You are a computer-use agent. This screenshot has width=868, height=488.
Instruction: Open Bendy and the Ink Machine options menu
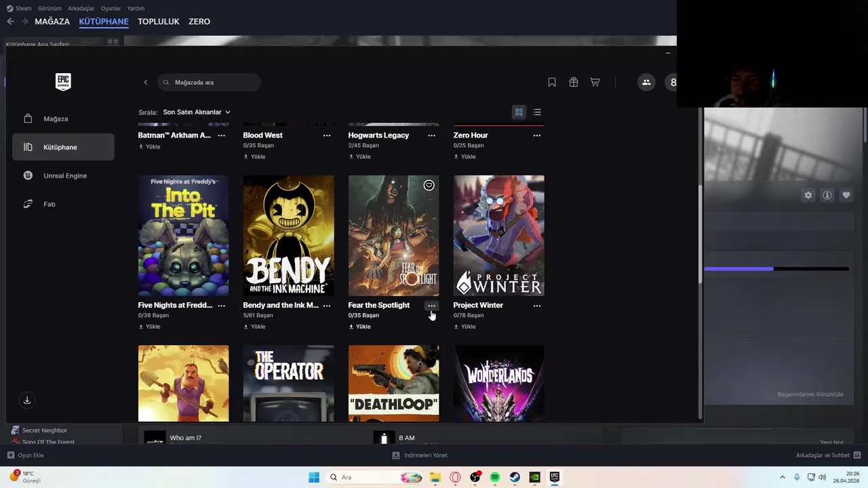327,306
